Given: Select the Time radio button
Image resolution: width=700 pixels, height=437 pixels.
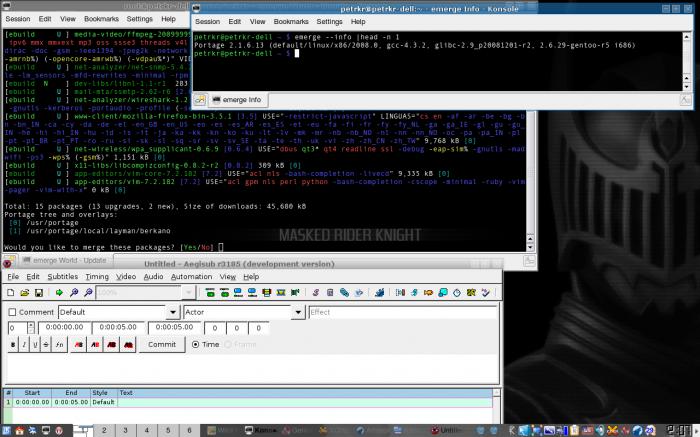Looking at the screenshot, I should click(x=195, y=345).
